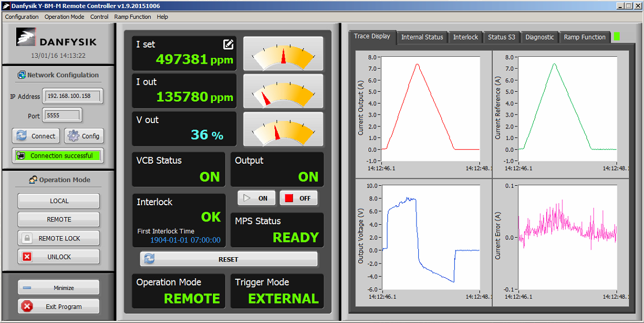Click the Operation Mode REMOTE indicator
This screenshot has width=644, height=323.
click(x=192, y=298)
